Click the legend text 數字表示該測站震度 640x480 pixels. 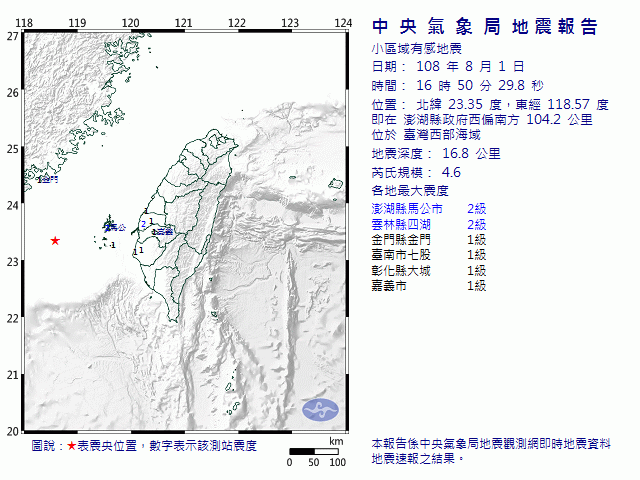[x=203, y=446]
